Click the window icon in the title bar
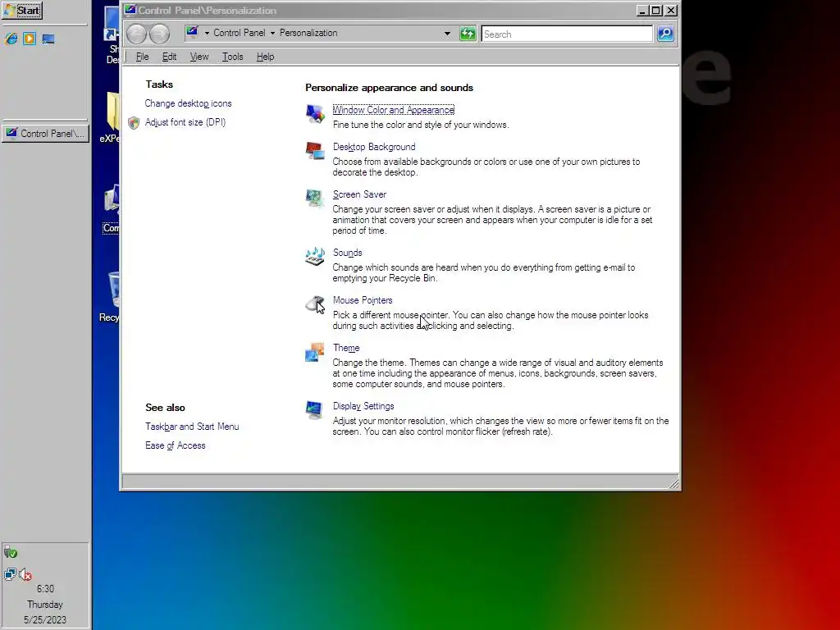840x630 pixels. click(130, 10)
